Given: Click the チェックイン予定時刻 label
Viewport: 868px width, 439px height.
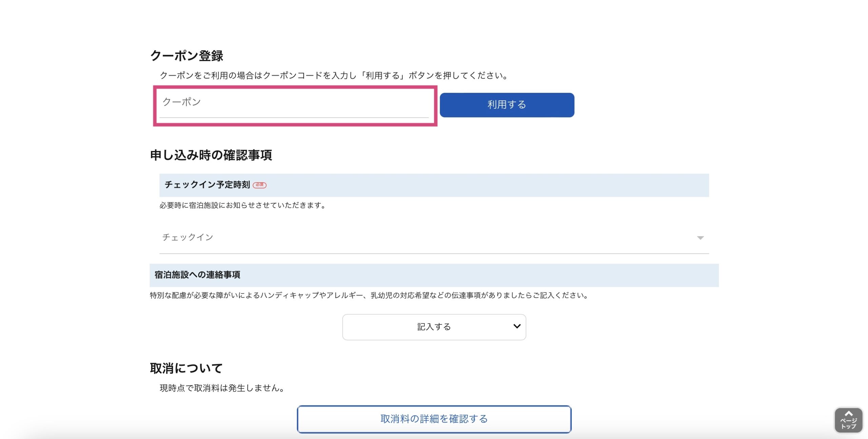Looking at the screenshot, I should pyautogui.click(x=207, y=185).
